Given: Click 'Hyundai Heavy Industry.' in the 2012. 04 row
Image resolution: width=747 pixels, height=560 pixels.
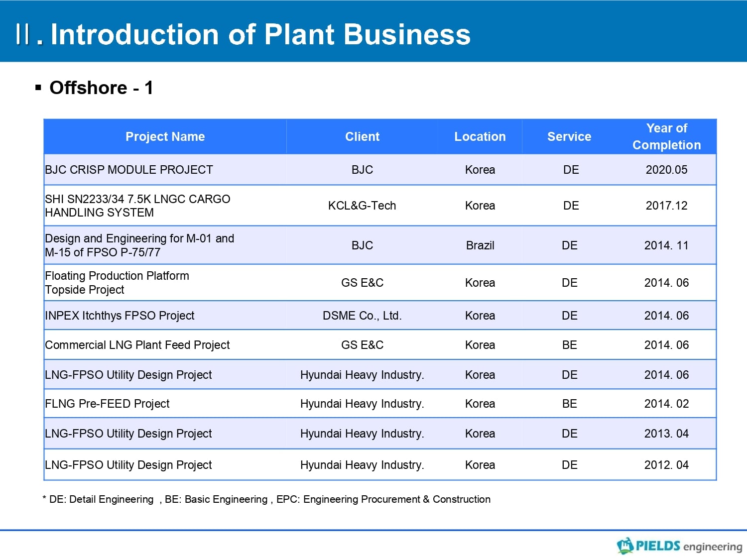Looking at the screenshot, I should pyautogui.click(x=362, y=465).
